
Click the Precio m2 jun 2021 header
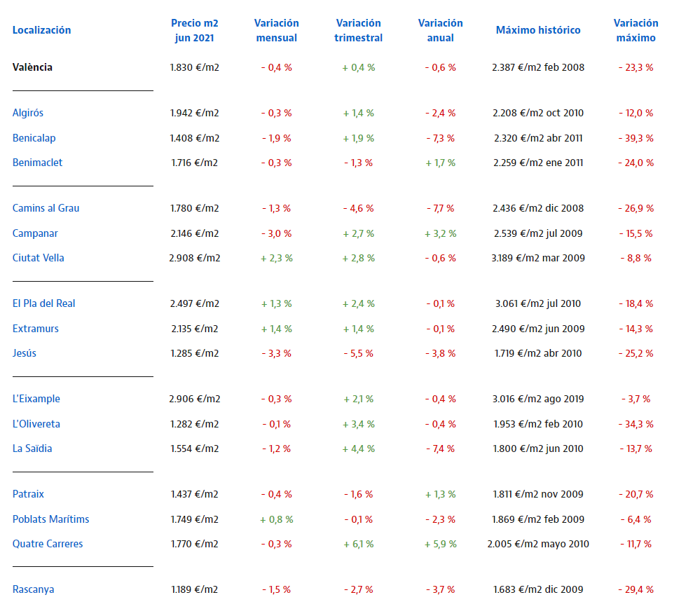[x=194, y=30]
